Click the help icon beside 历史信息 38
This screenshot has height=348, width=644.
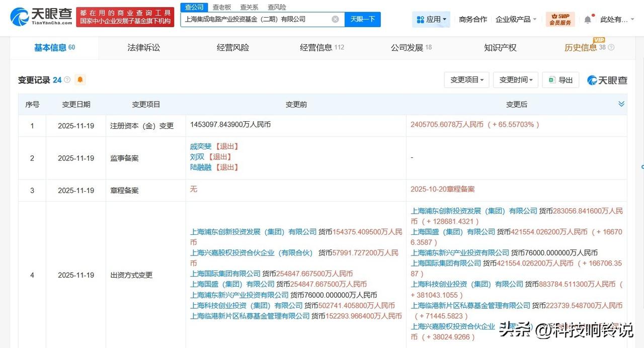[x=611, y=48]
